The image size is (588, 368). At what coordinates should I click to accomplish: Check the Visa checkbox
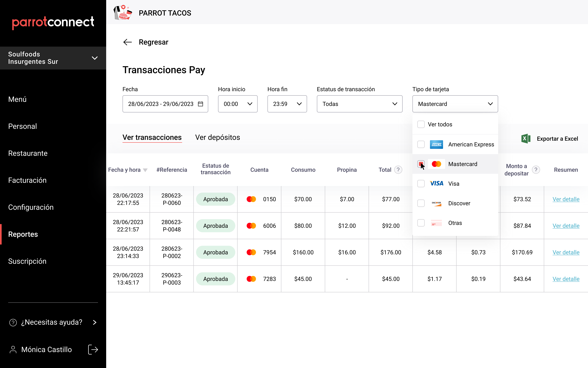click(421, 183)
